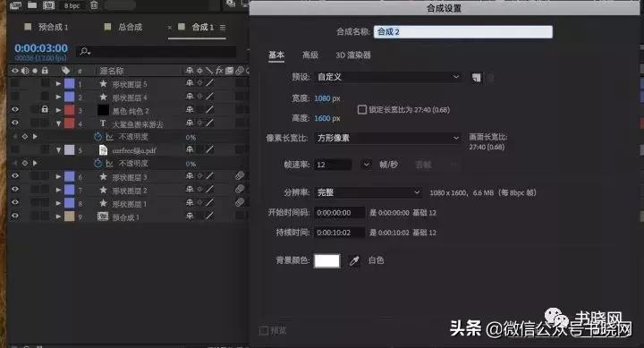
Task: Hide layer 3 黑色 纯色 2 with eye
Action: [15, 110]
